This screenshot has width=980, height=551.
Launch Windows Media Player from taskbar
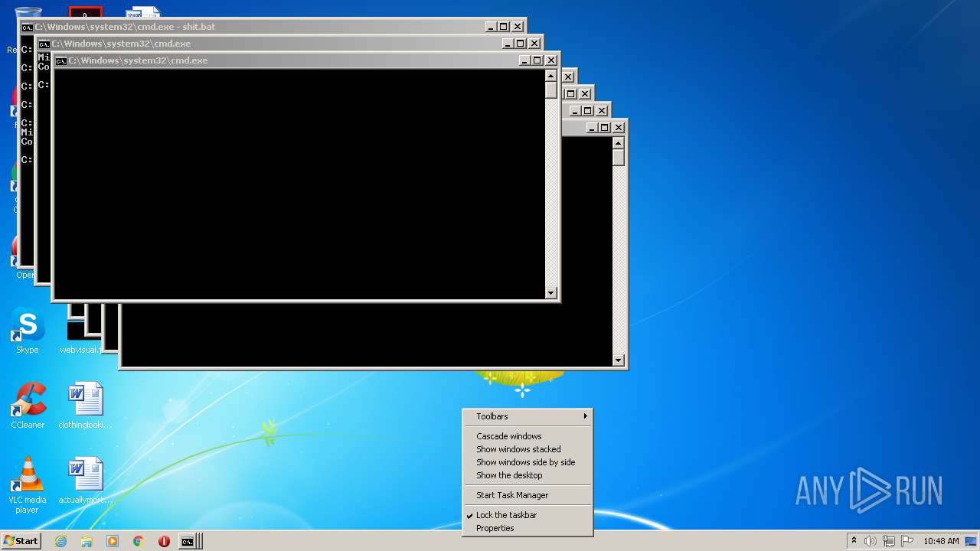[x=113, y=541]
